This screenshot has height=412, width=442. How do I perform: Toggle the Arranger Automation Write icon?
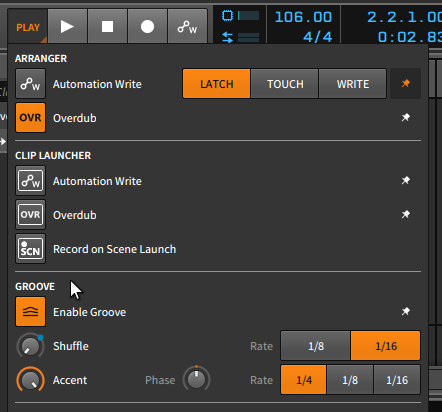(x=30, y=84)
